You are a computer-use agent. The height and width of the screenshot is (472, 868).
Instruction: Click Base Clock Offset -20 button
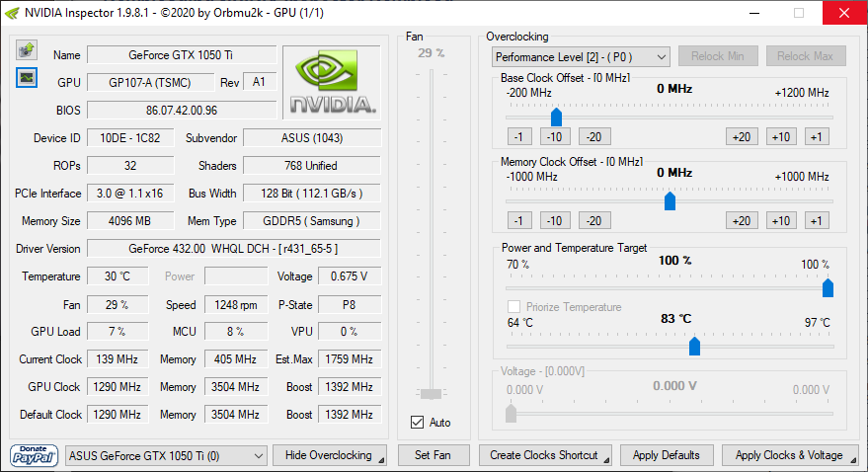594,136
